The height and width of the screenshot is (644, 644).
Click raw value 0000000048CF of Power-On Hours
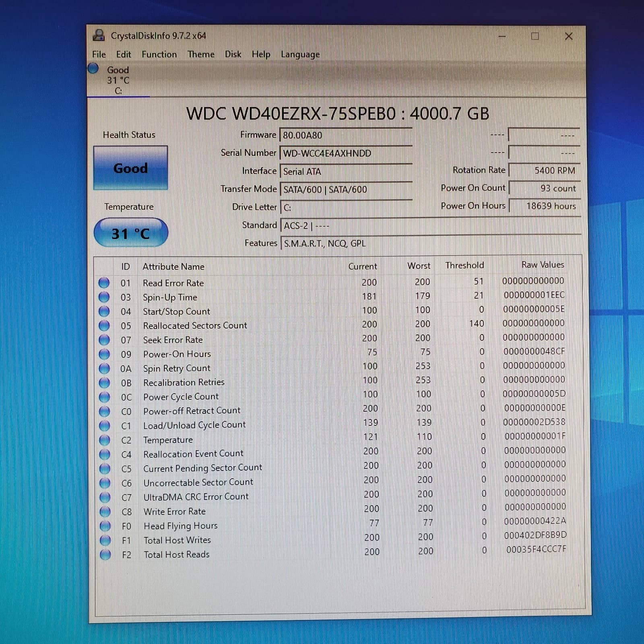click(534, 351)
